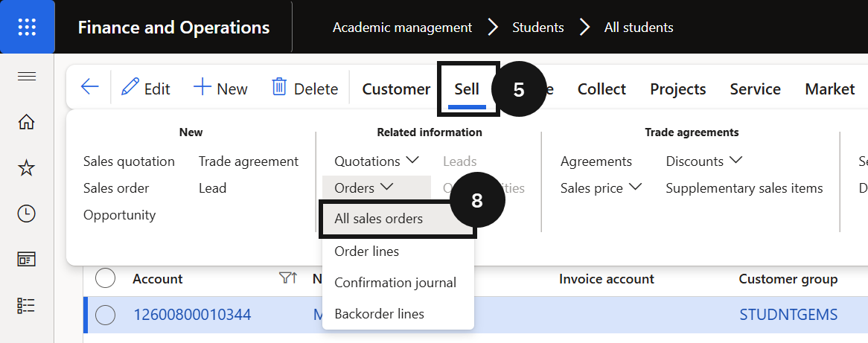The image size is (868, 343).
Task: Go to the Home icon in sidebar
Action: (27, 122)
